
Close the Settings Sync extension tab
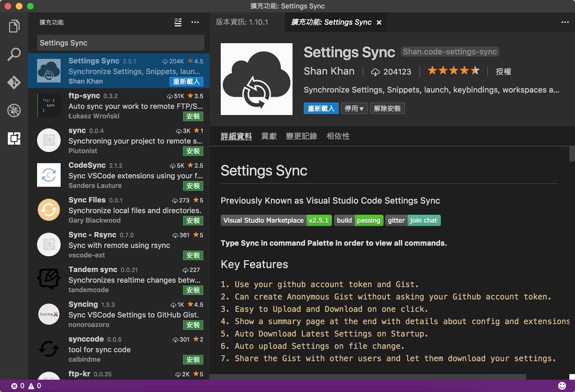click(x=379, y=23)
